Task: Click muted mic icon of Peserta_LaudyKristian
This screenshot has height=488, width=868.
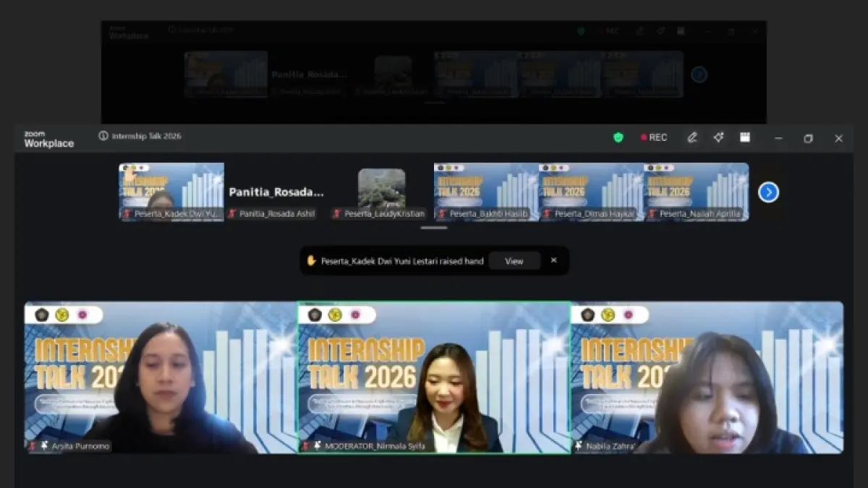Action: (337, 214)
